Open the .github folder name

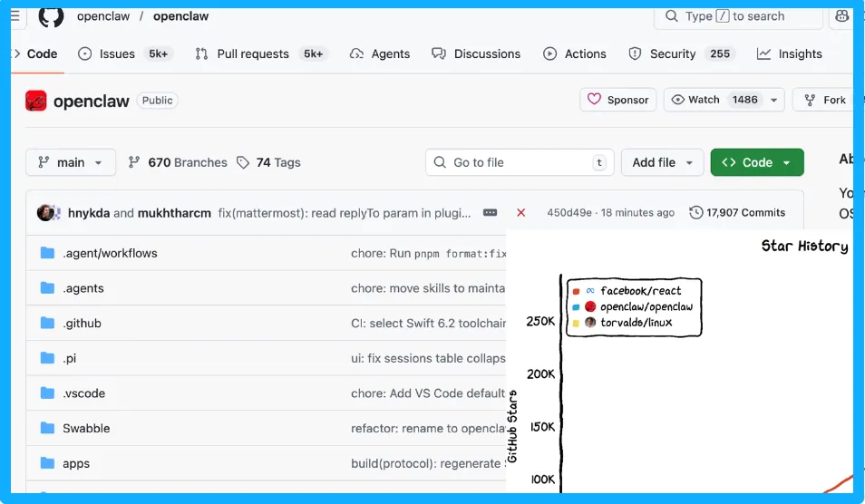tap(83, 323)
